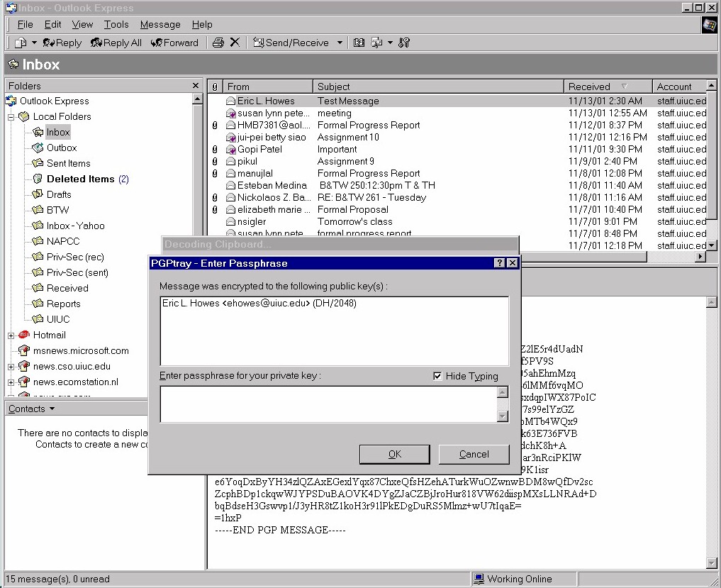Image resolution: width=721 pixels, height=588 pixels.
Task: Open the Address Book icon
Action: [x=359, y=43]
